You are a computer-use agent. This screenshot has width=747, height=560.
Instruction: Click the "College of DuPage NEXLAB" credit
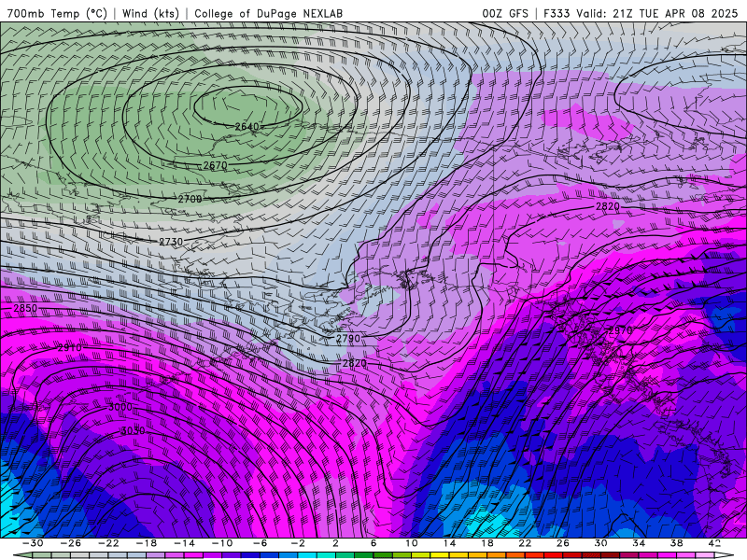(268, 13)
